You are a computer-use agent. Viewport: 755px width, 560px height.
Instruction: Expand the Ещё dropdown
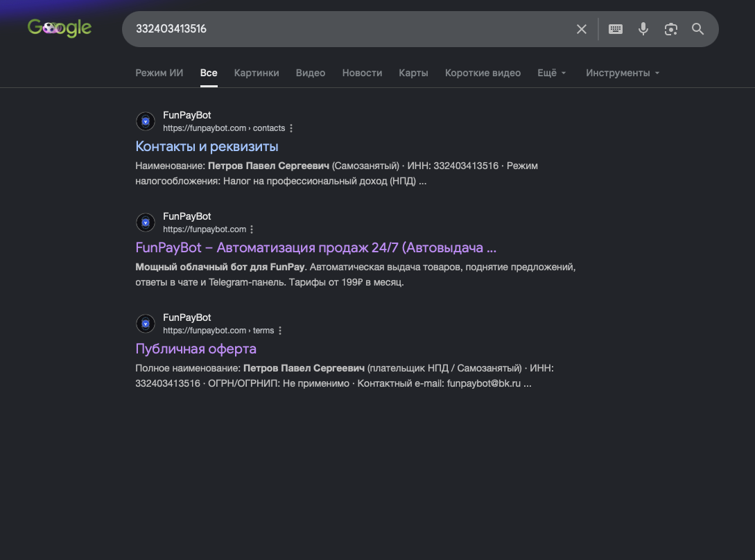click(x=551, y=73)
